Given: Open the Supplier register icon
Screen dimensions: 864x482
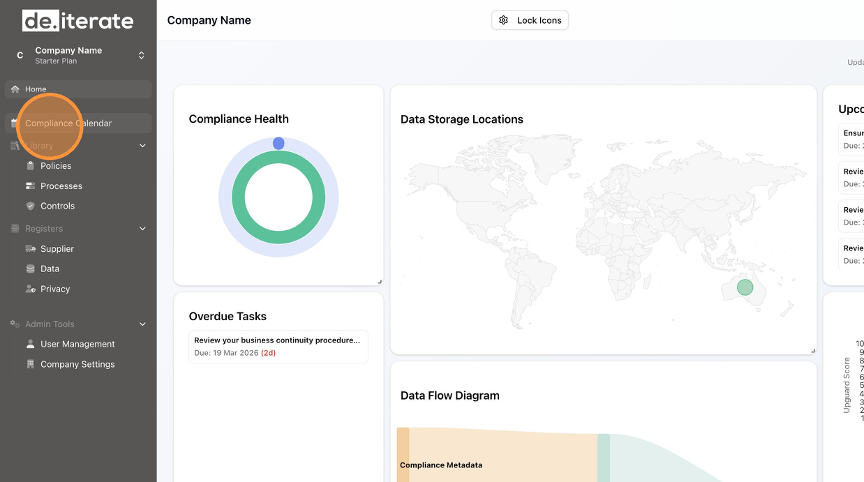Looking at the screenshot, I should pyautogui.click(x=30, y=249).
